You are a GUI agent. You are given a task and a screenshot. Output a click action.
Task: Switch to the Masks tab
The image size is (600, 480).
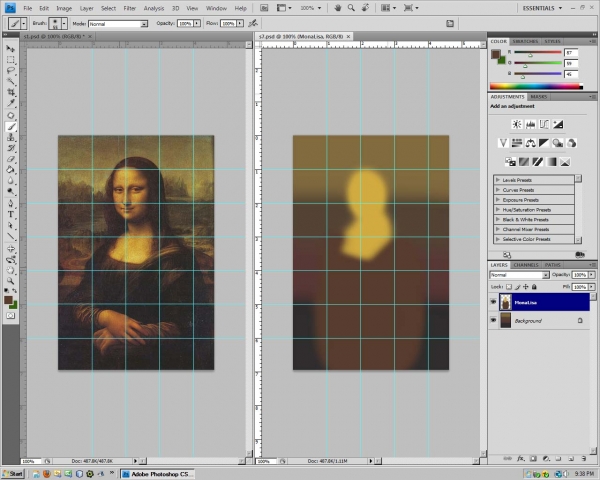coord(538,97)
